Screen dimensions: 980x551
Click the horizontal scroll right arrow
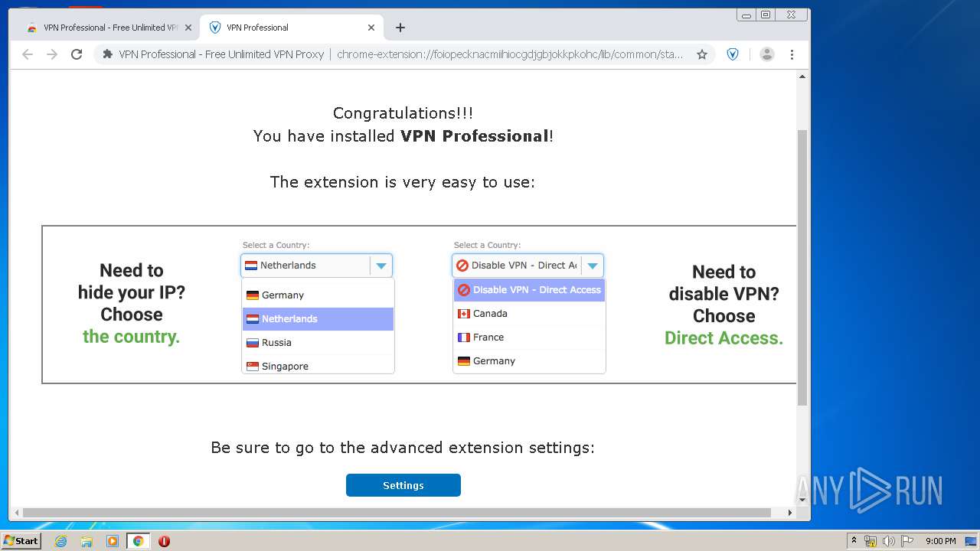pyautogui.click(x=791, y=513)
